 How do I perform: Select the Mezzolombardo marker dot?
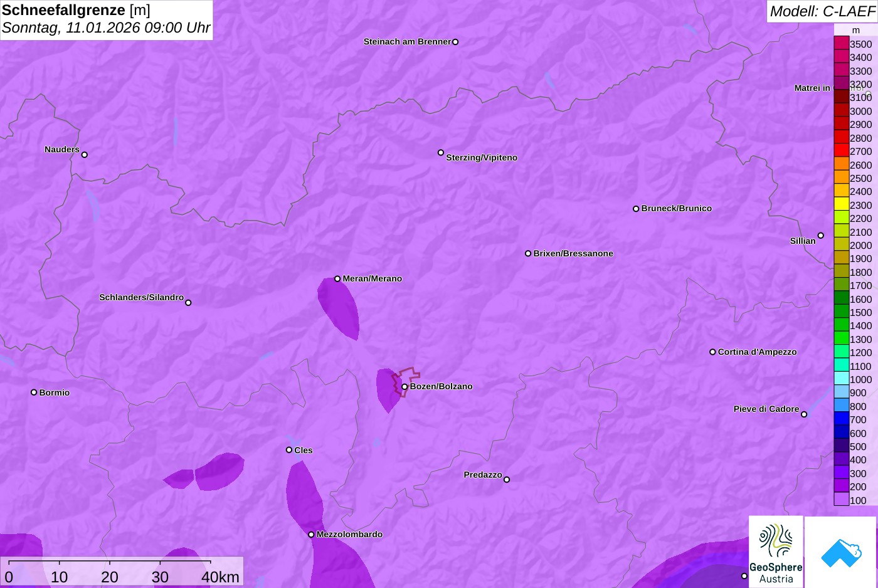[311, 535]
